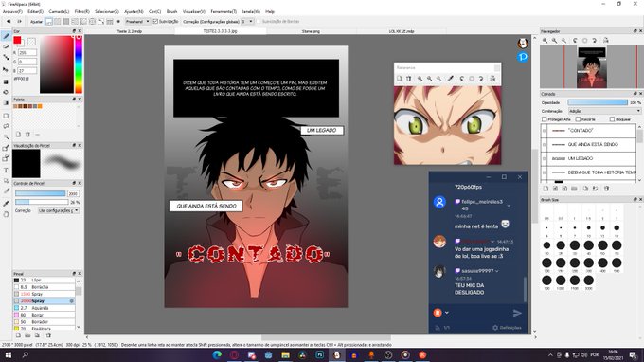The width and height of the screenshot is (644, 362).
Task: Expand account dropdown beside chat avatar
Action: [x=447, y=313]
